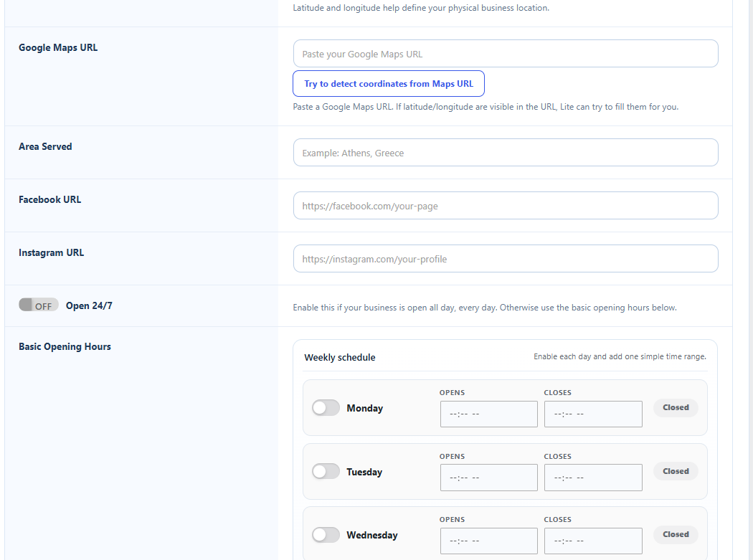The height and width of the screenshot is (560, 753).
Task: Click the 'Enable each day and add one simple time range' hint
Action: (620, 356)
